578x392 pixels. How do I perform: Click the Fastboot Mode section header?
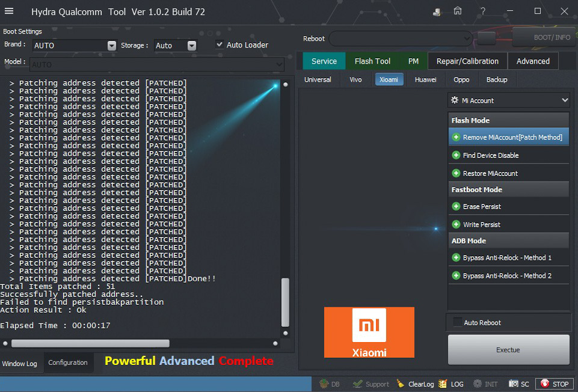pos(509,189)
